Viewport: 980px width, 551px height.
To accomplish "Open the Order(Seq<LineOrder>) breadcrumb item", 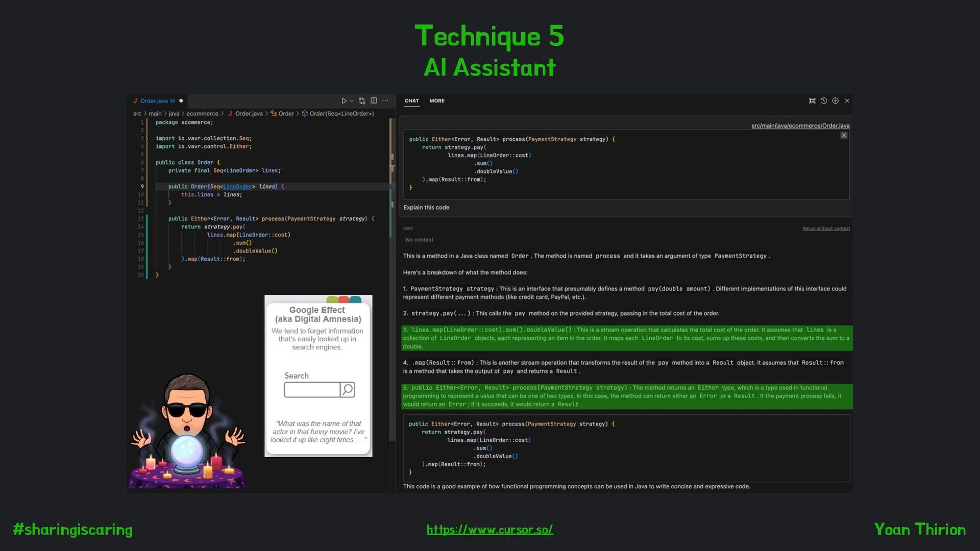I will [341, 114].
